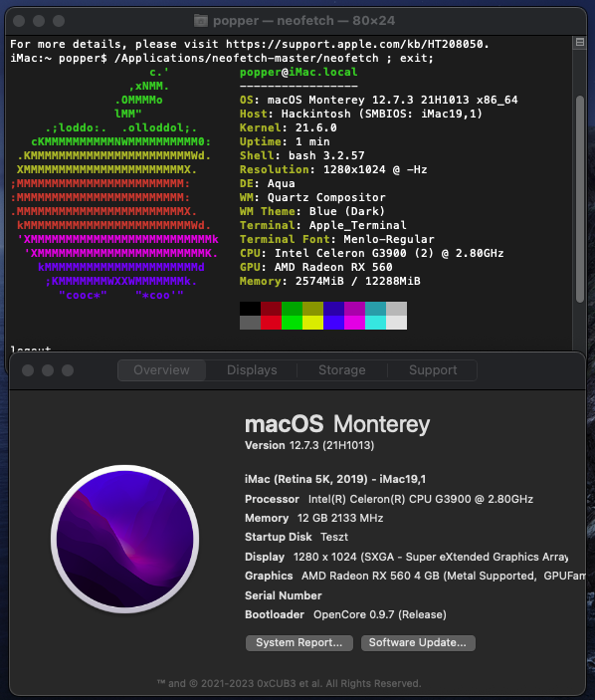Click the 'WM Theme: Blue (Dark)' line
The height and width of the screenshot is (700, 595).
point(312,211)
